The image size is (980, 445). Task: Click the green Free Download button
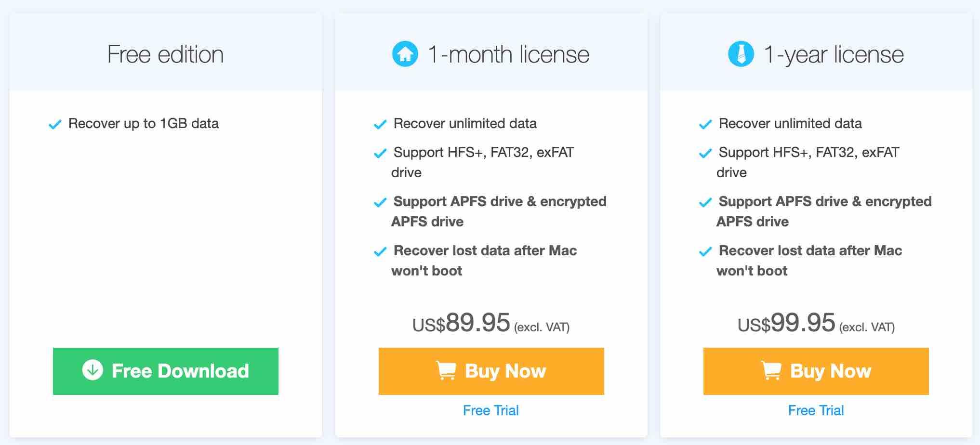point(166,371)
